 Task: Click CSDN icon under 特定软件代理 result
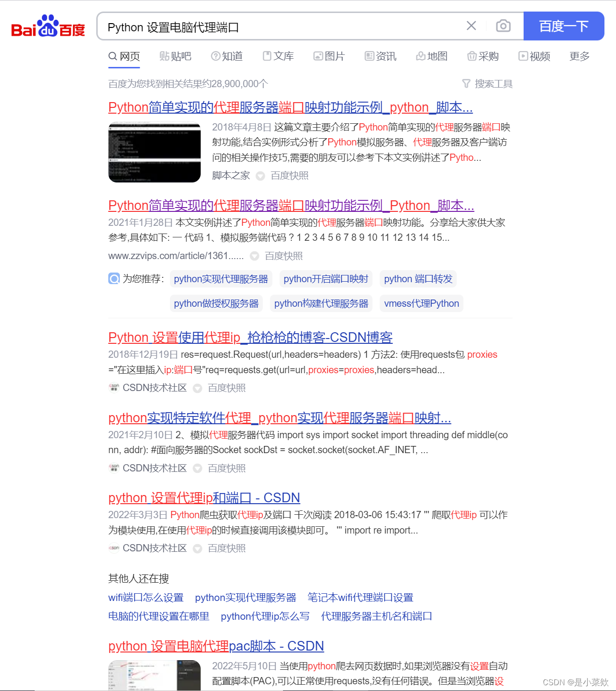(x=114, y=468)
